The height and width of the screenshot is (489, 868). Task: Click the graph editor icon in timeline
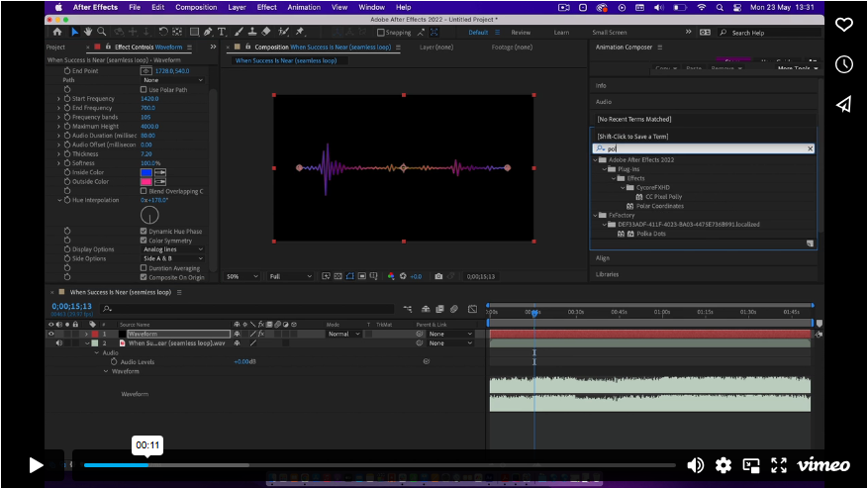(x=472, y=309)
